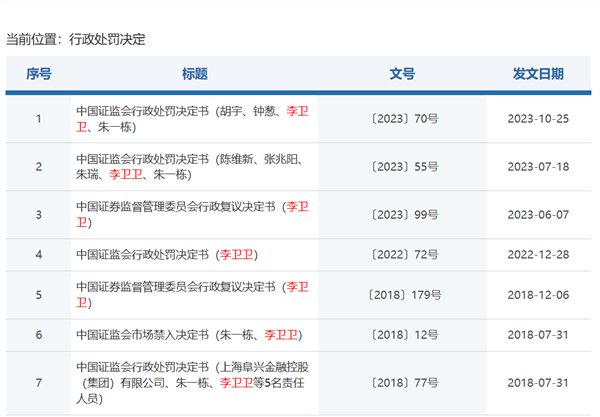The width and height of the screenshot is (600, 417).
Task: Select document number 〔2018〕77号
Action: tap(404, 383)
